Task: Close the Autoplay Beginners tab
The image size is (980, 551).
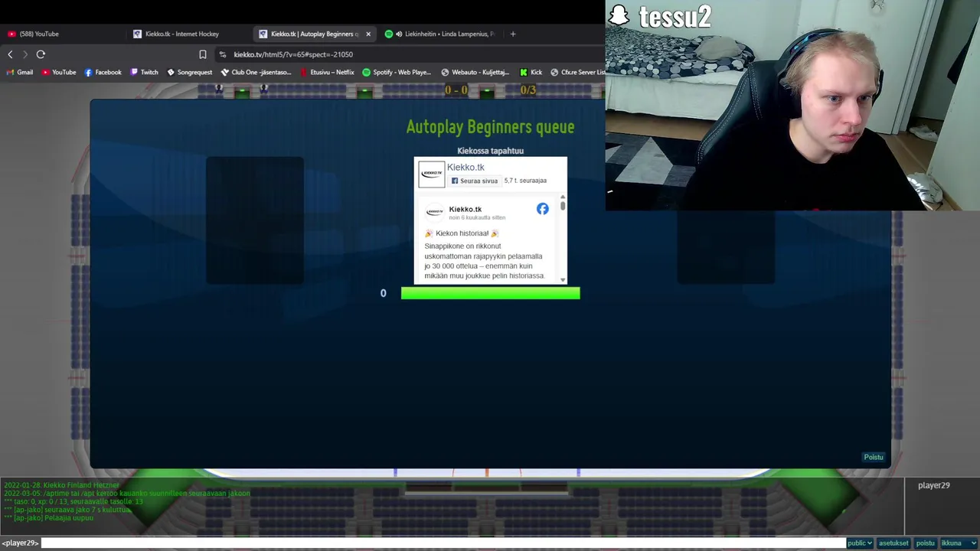Action: pyautogui.click(x=368, y=34)
